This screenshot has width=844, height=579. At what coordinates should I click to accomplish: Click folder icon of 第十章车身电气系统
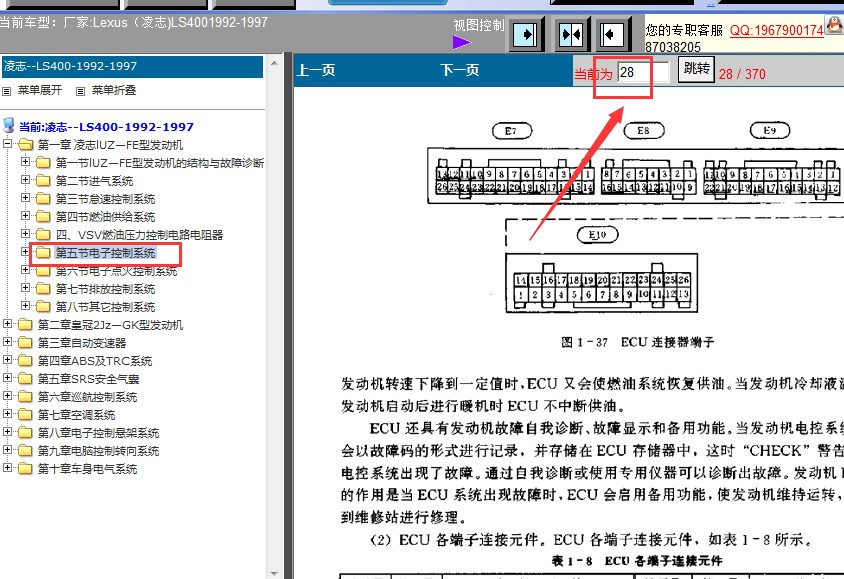point(25,469)
